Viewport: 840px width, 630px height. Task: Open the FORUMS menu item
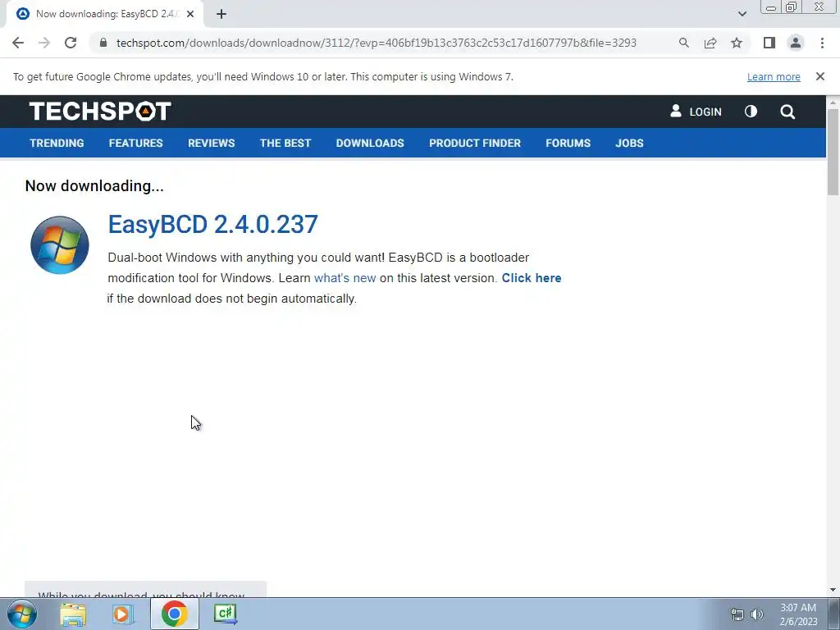coord(568,143)
